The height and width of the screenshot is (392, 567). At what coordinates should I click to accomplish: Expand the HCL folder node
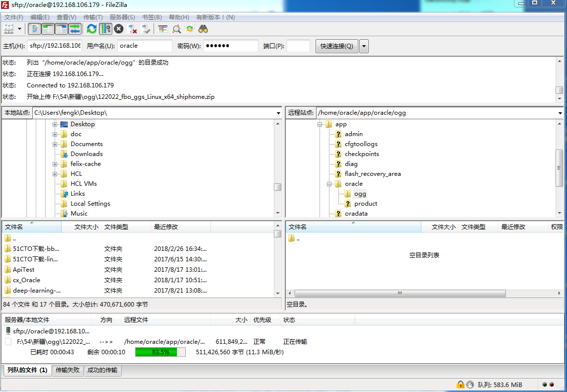(x=55, y=174)
